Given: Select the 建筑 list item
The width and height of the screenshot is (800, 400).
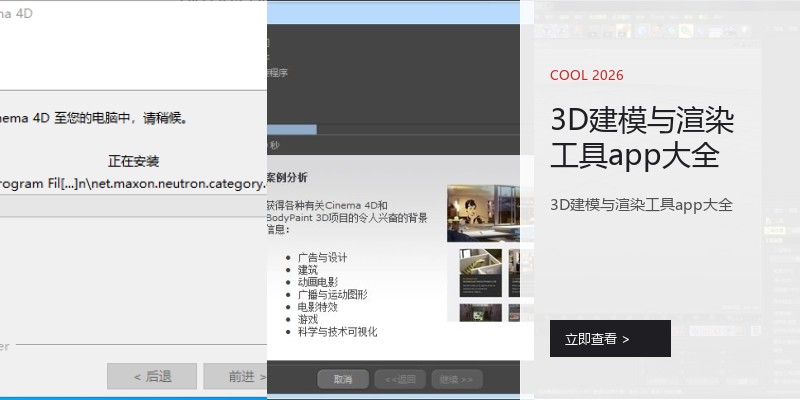Looking at the screenshot, I should (x=308, y=270).
